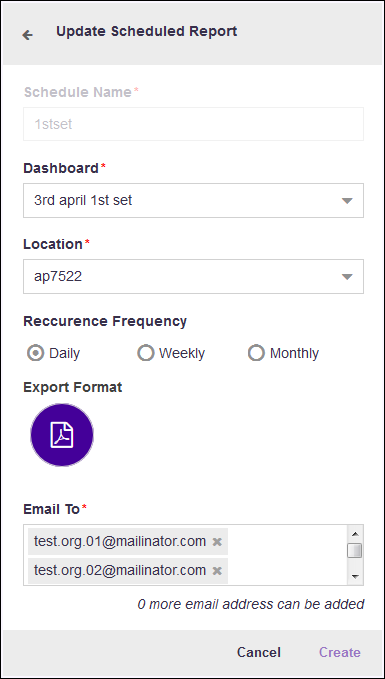385x679 pixels.
Task: Click the Schedule Name input field
Action: point(193,124)
